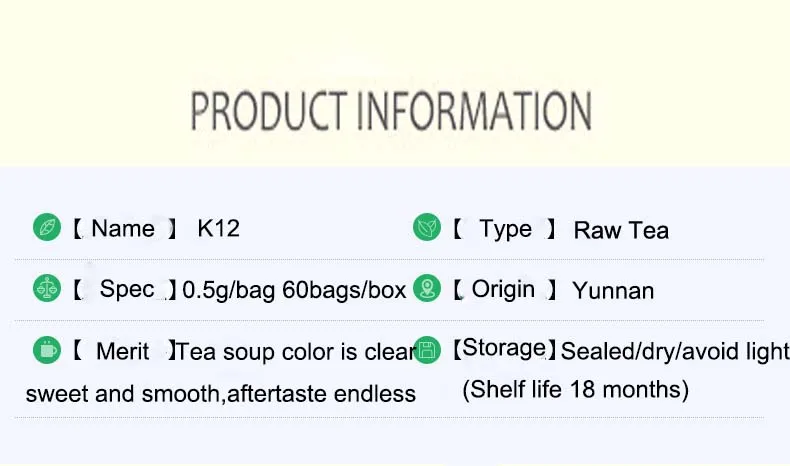Click the Shelf life 18 months note
Screen dimensions: 790x466
[x=575, y=389]
